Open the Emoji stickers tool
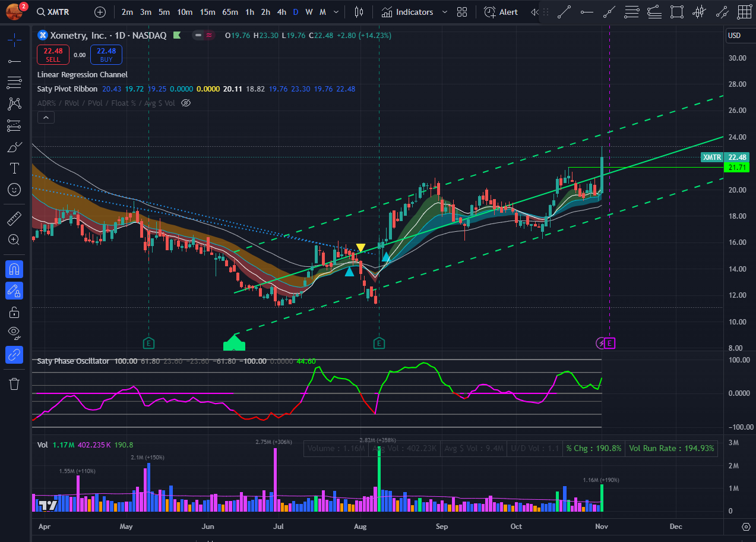The image size is (756, 542). tap(14, 190)
